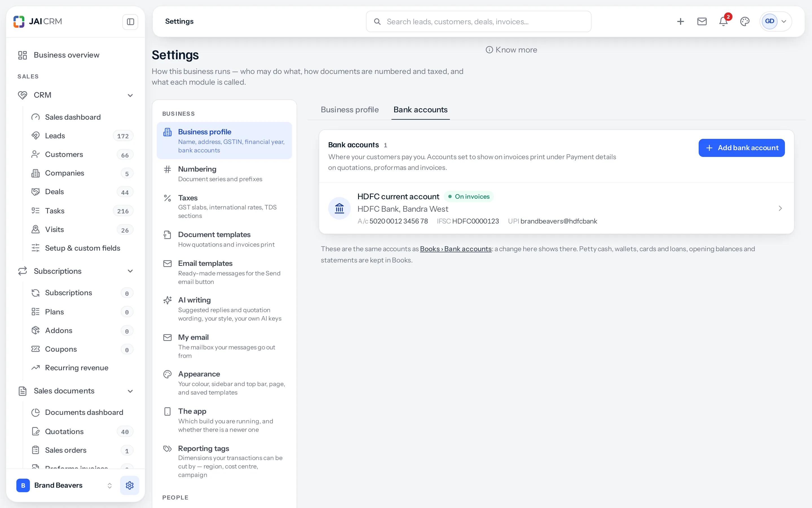Open the GD user profile dropdown
This screenshot has width=812, height=508.
point(776,21)
